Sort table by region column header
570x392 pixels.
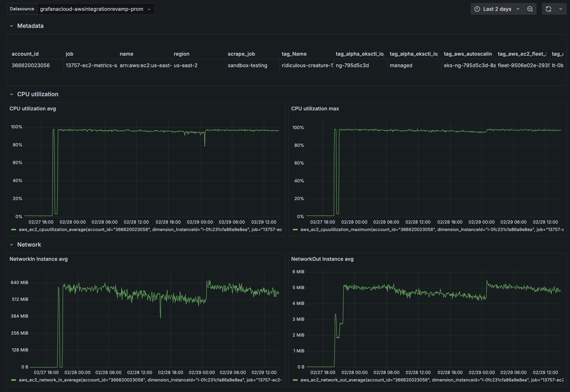tap(182, 54)
